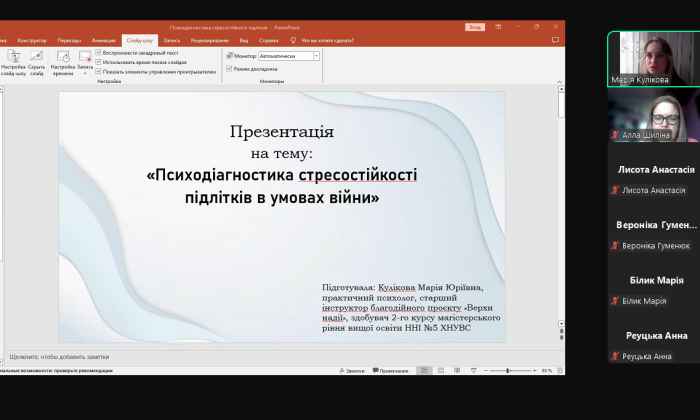This screenshot has height=420, width=700.
Task: Click the Скрыть слайд icon
Action: (x=37, y=62)
